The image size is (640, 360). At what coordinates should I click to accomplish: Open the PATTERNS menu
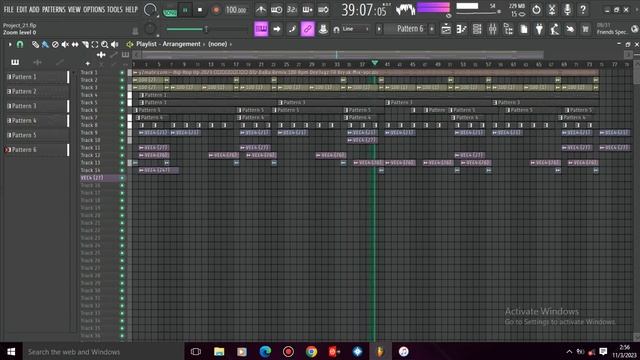[54, 9]
